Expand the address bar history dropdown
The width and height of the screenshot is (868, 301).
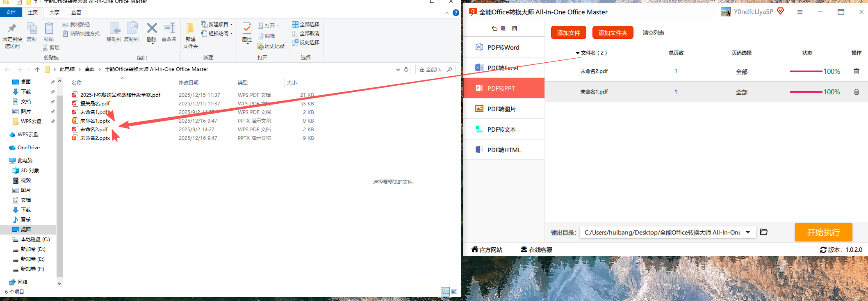pos(398,70)
